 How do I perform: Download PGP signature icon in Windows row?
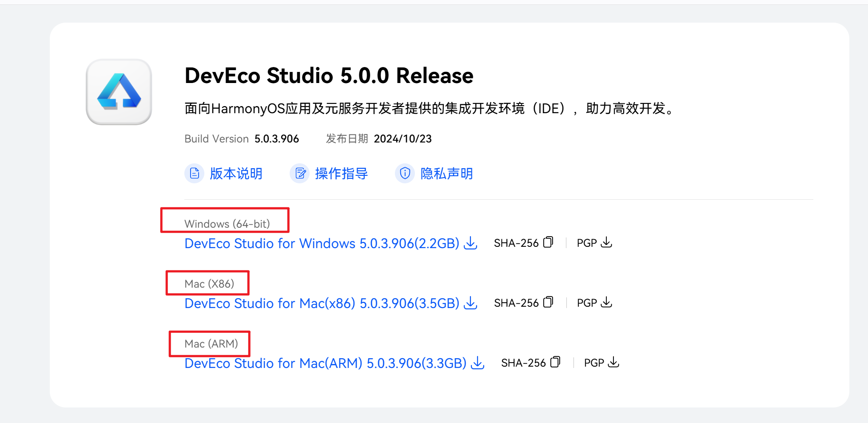(x=606, y=242)
